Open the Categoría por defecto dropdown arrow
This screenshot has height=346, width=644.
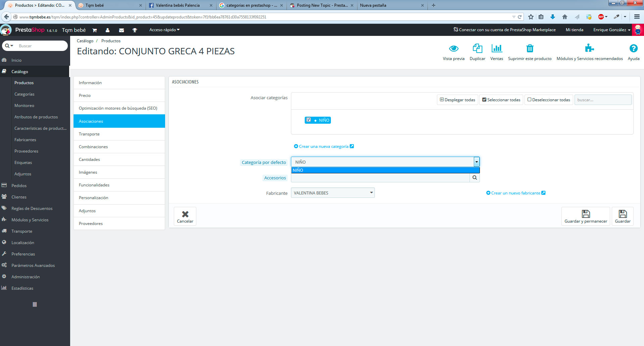coord(477,162)
